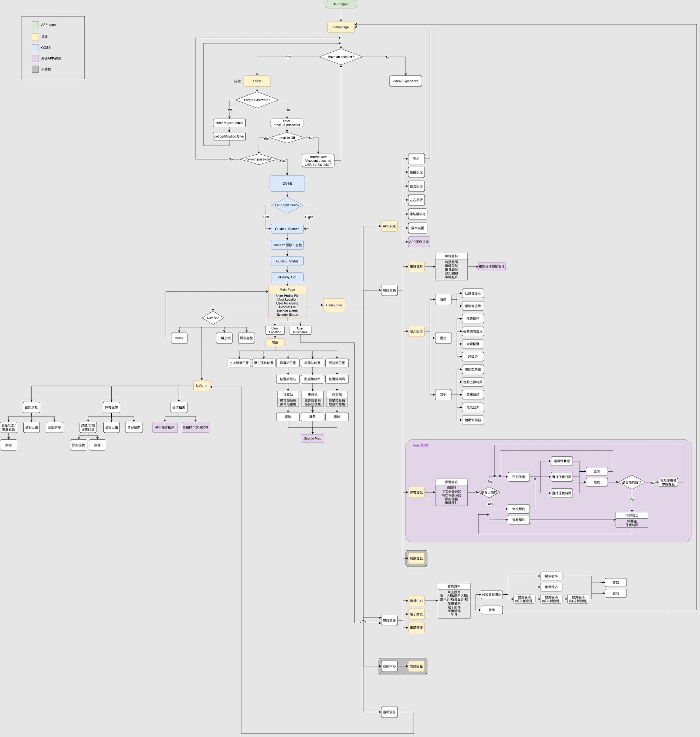This screenshot has height=737, width=700.
Task: Click the 'eReady, Go!' node
Action: click(287, 277)
